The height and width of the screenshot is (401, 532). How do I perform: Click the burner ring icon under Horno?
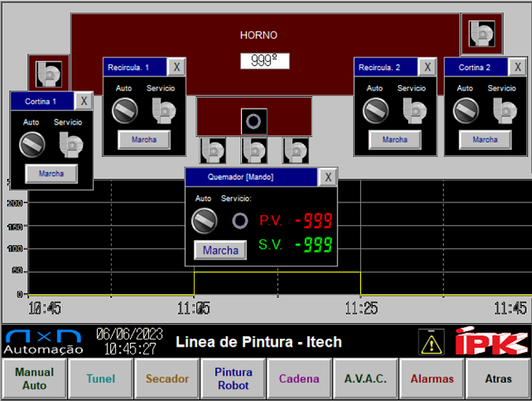pos(254,121)
